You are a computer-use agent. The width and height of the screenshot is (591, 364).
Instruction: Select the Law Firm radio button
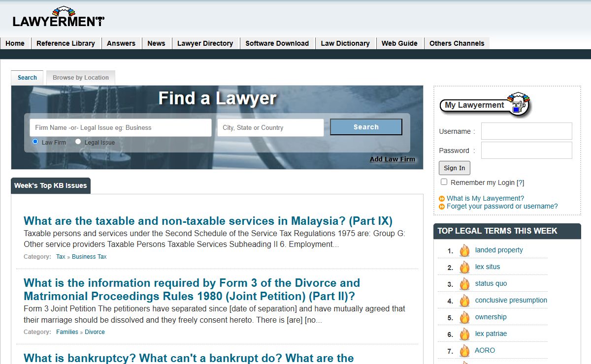point(35,142)
